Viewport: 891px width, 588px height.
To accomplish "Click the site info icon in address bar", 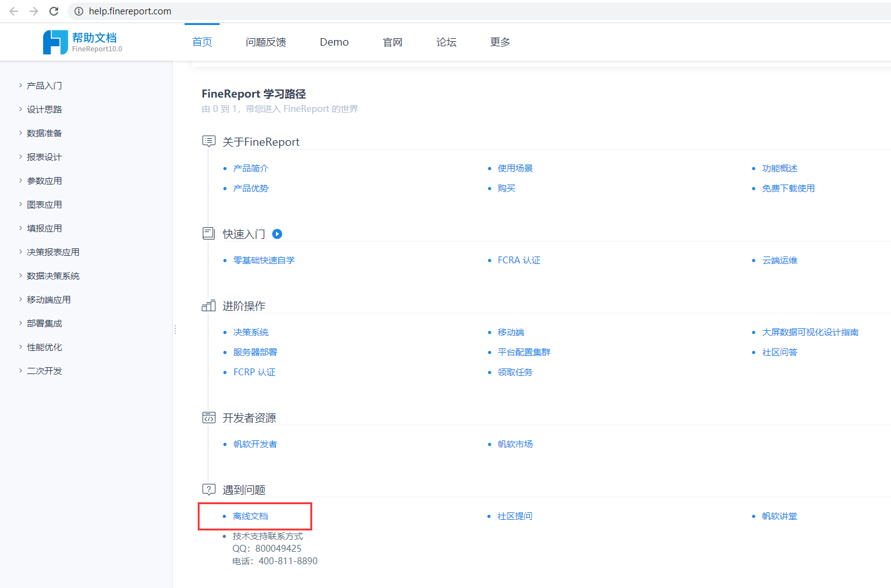I will [x=79, y=11].
